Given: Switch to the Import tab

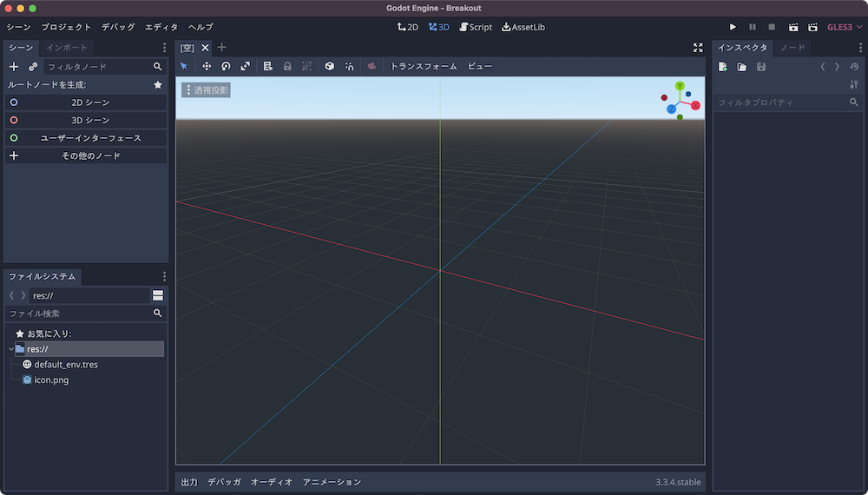Looking at the screenshot, I should (x=67, y=48).
